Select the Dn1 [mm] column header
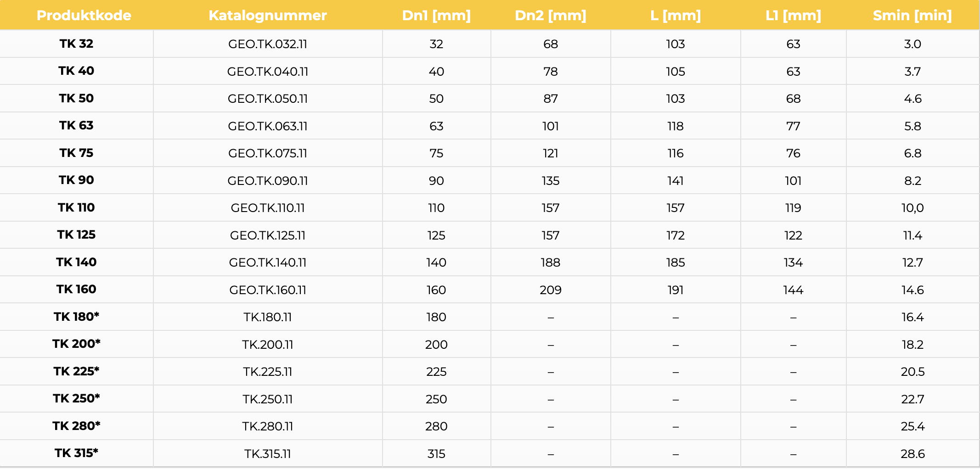980x469 pixels. tap(436, 16)
